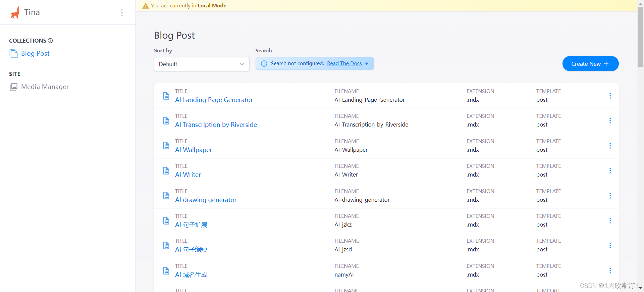Click filename Ai-drawing-generator
Screen dimensions: 644x292
[x=362, y=200]
